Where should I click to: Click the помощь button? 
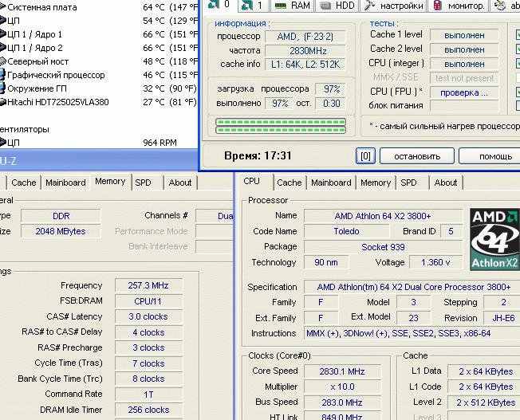click(494, 156)
